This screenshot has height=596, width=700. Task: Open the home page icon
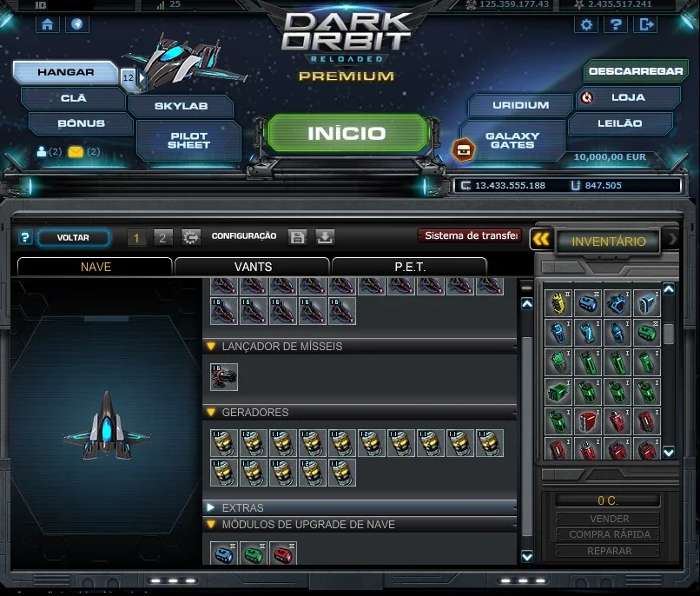[x=47, y=24]
